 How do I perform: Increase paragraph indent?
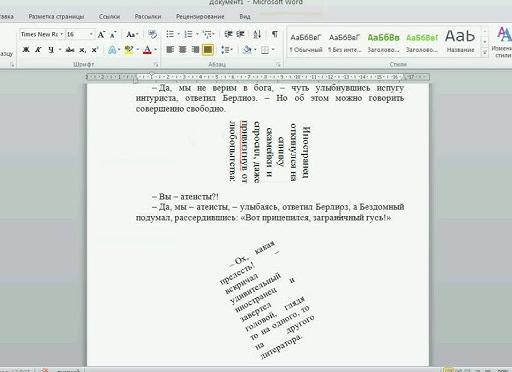click(x=240, y=34)
